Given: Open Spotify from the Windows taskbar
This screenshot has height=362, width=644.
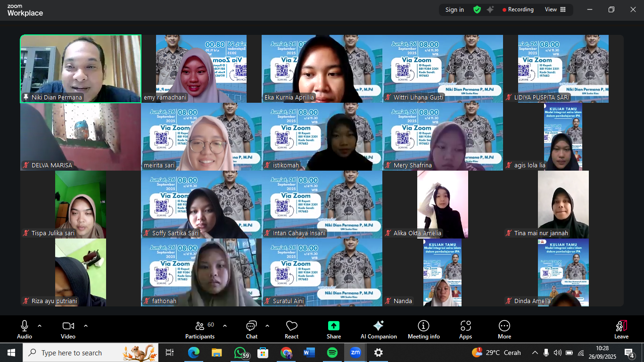Looking at the screenshot, I should pos(332,353).
